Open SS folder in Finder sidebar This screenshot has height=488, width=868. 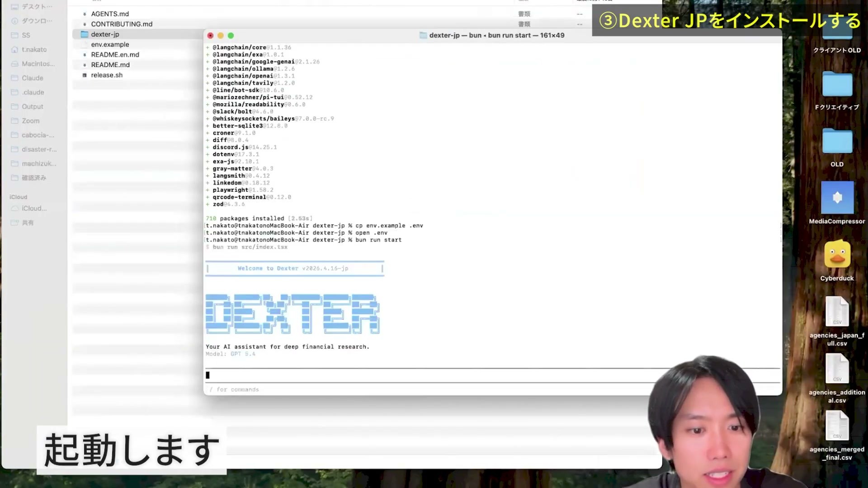point(26,35)
